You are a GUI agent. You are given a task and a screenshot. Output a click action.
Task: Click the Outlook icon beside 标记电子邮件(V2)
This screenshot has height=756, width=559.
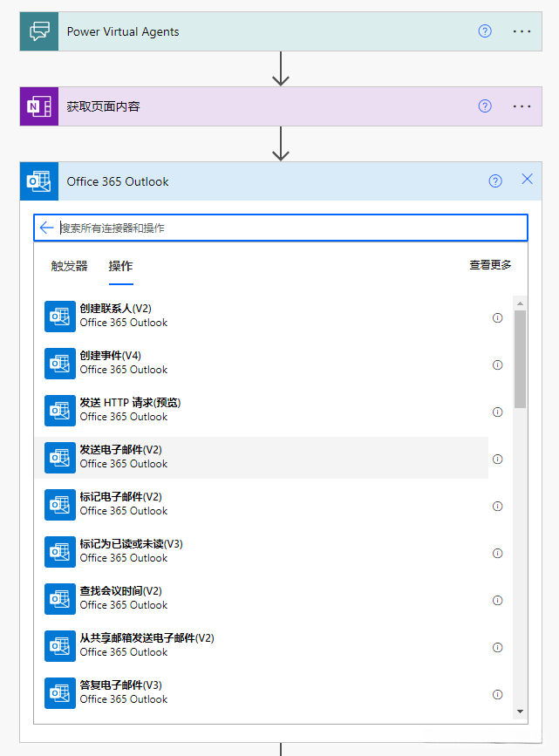point(60,505)
